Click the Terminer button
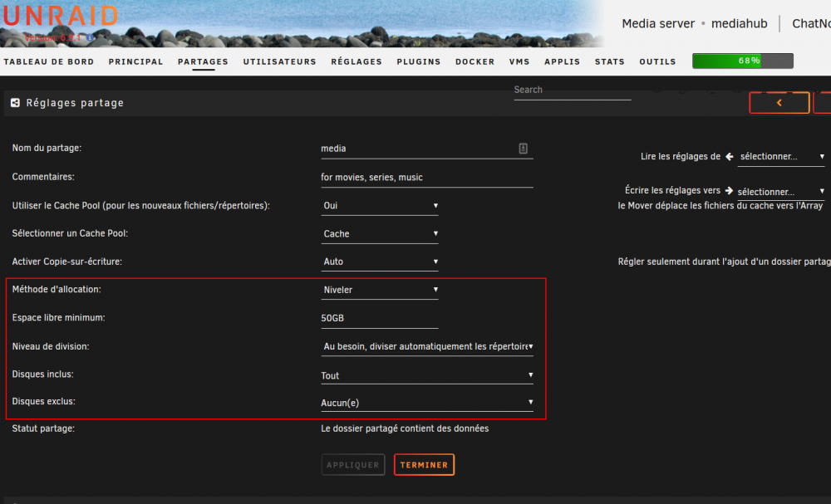831x504 pixels. point(424,465)
